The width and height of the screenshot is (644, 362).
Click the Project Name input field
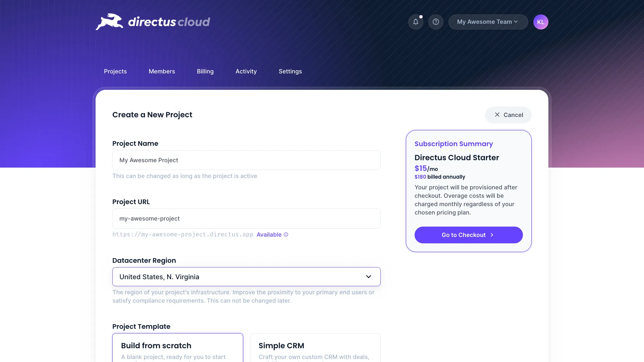click(x=246, y=160)
